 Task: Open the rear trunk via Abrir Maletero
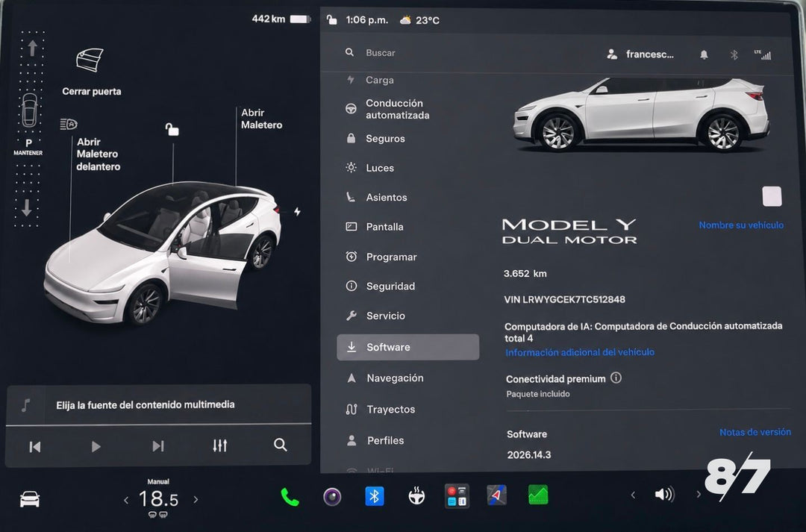(261, 119)
